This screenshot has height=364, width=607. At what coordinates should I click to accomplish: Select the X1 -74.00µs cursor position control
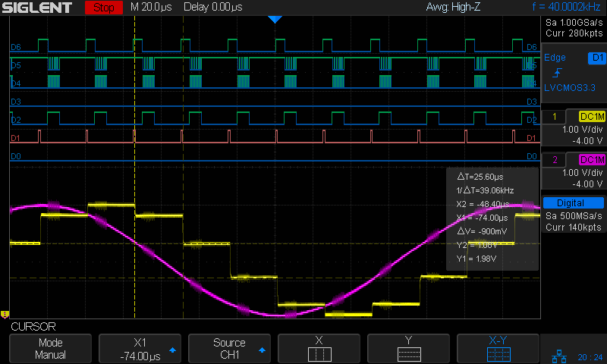click(140, 349)
